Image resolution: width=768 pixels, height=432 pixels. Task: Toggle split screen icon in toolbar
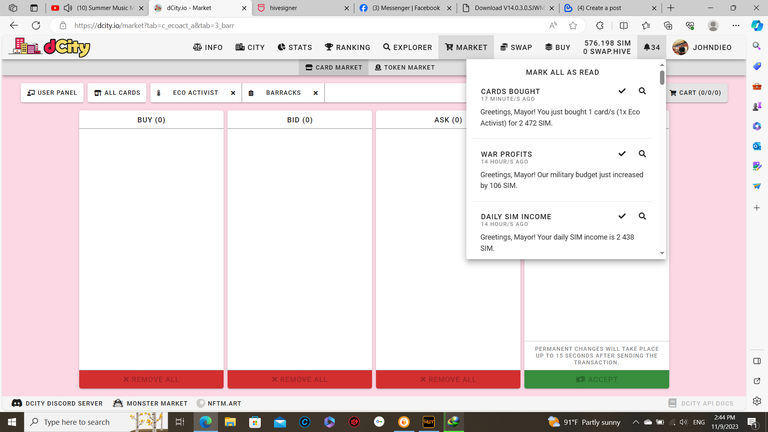(x=624, y=25)
